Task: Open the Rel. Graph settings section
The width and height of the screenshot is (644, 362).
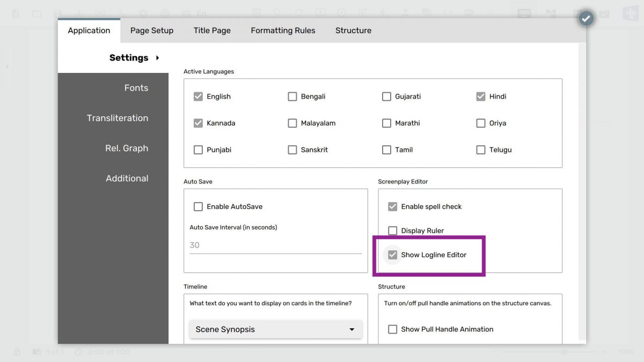Action: 127,148
